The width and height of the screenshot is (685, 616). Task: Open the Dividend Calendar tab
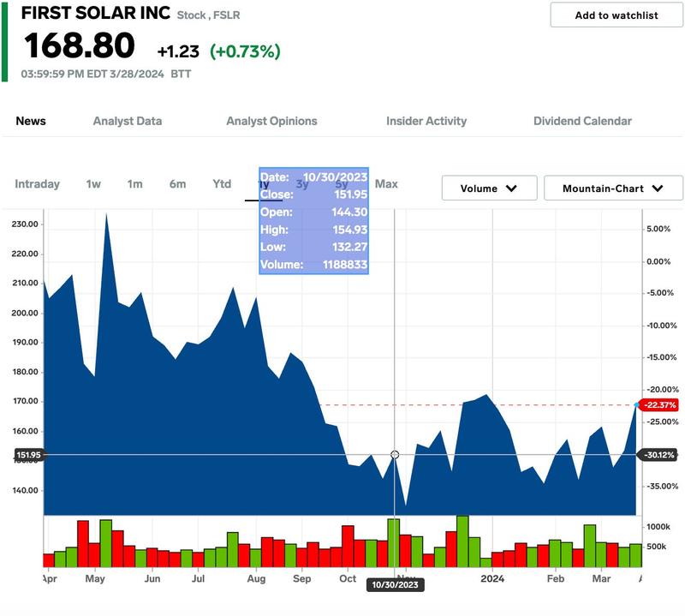pos(582,121)
